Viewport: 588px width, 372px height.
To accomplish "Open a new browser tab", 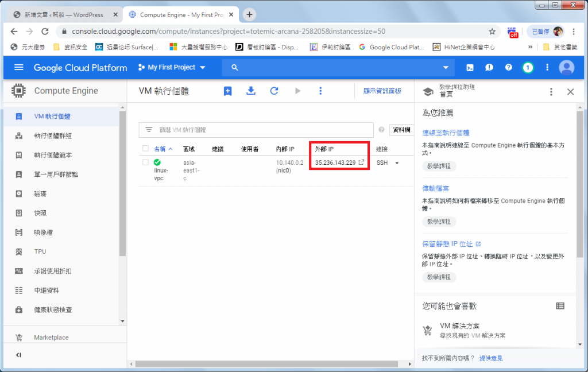I will click(x=249, y=14).
